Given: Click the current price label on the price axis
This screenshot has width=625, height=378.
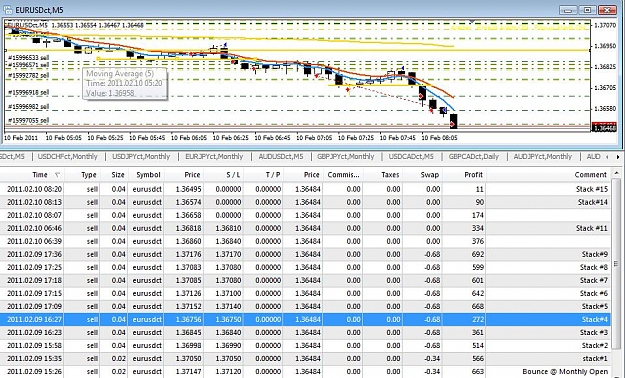Looking at the screenshot, I should (604, 128).
